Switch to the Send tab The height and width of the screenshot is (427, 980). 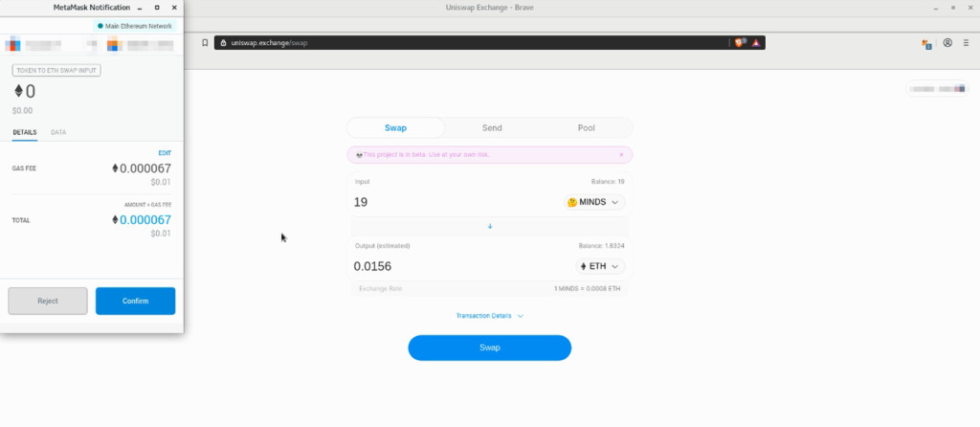[x=491, y=128]
